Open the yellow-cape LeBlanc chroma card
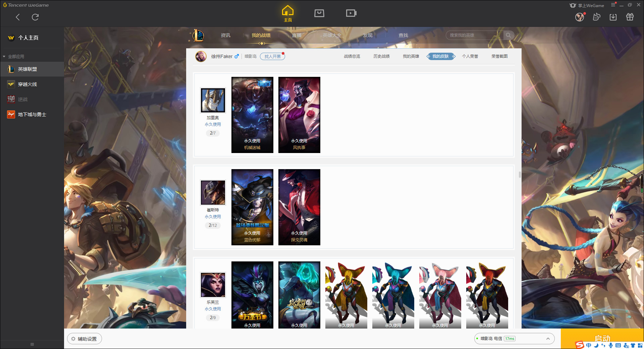Screen dimensions: 644x349 tap(346, 295)
